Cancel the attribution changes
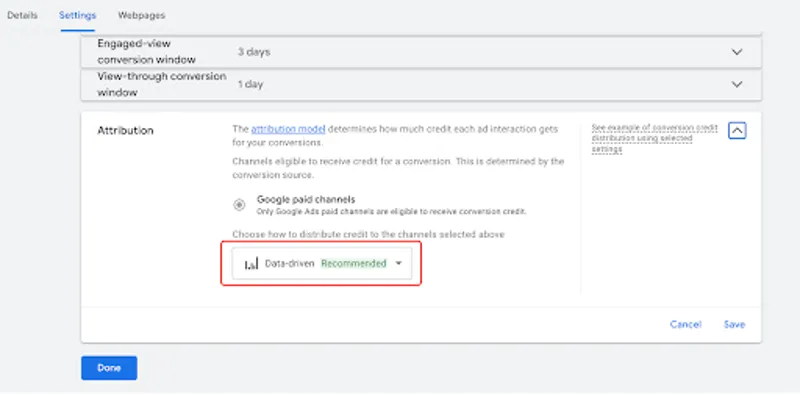The height and width of the screenshot is (395, 800). (x=686, y=325)
